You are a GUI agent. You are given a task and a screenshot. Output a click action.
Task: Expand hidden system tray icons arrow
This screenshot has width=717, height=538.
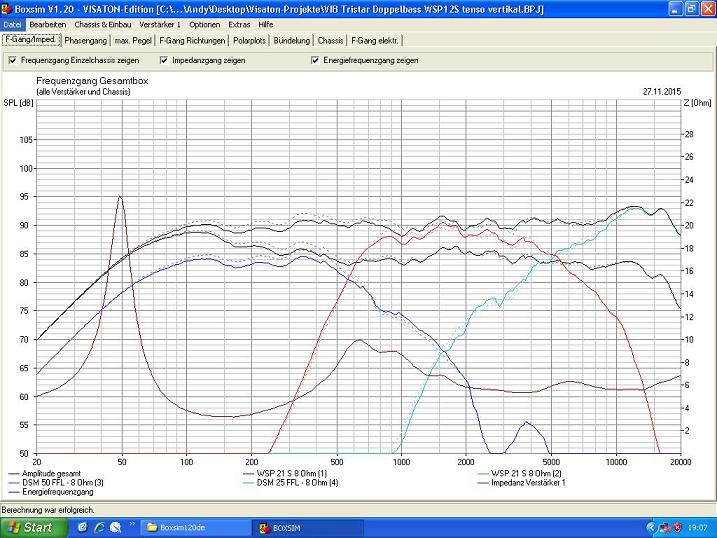pos(651,528)
